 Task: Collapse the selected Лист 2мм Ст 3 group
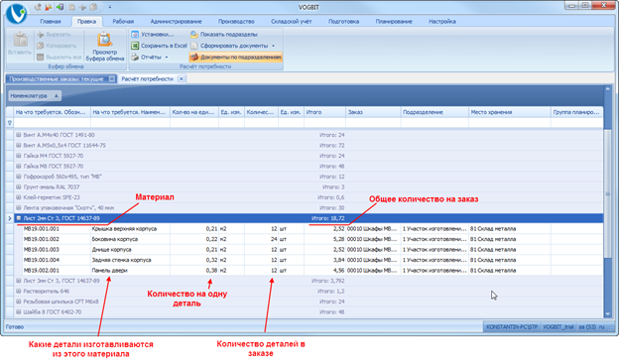[19, 218]
